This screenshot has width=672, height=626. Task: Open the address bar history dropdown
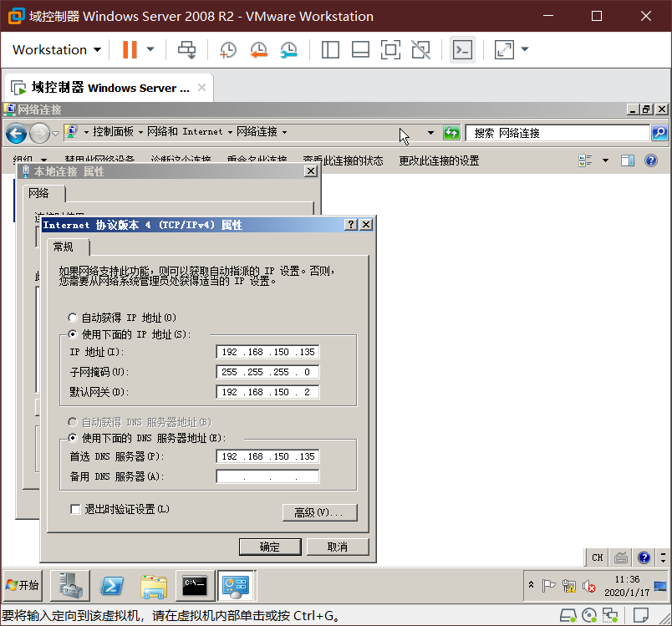point(430,133)
